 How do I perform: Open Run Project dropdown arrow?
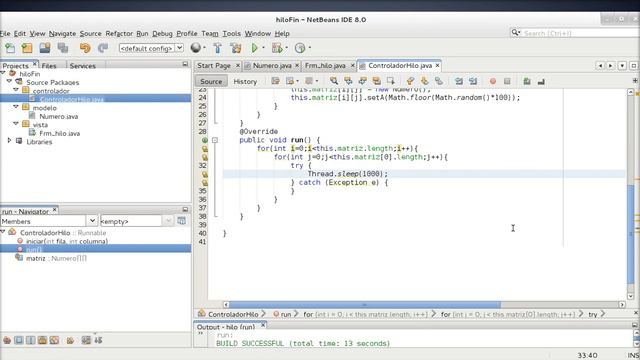click(263, 48)
